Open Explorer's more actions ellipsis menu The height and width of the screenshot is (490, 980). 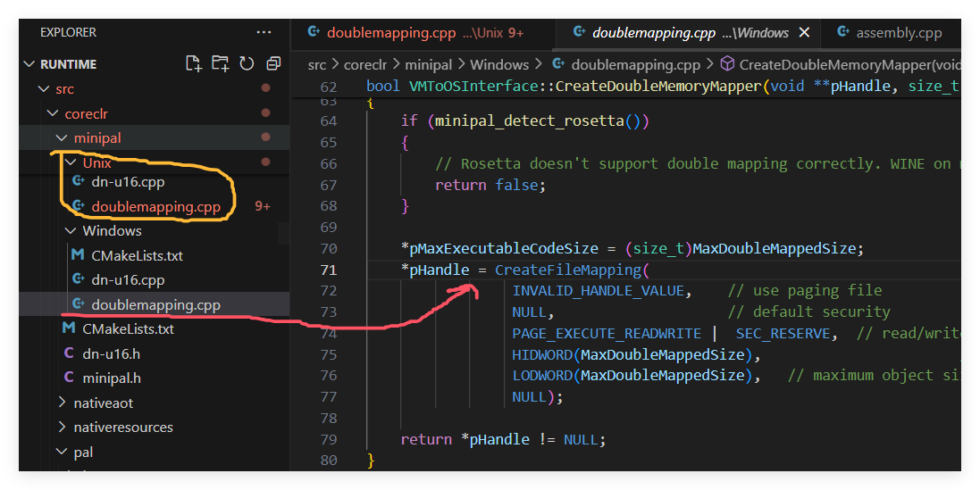264,32
